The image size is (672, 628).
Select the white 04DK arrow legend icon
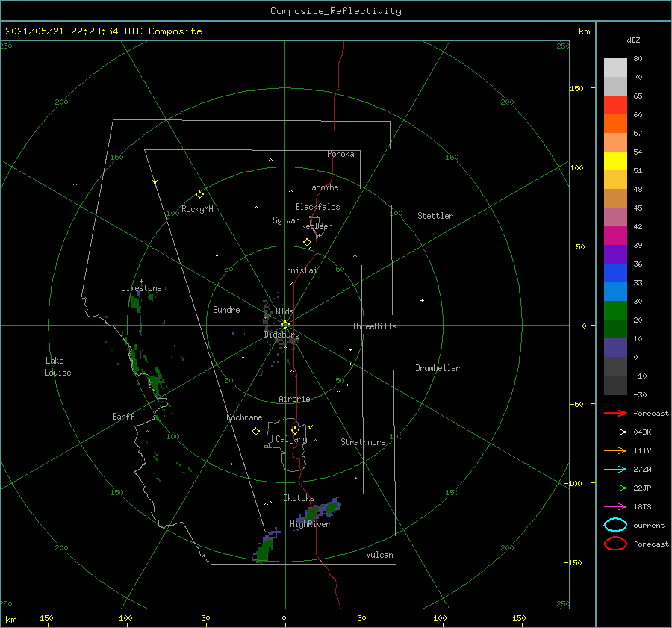click(x=615, y=432)
